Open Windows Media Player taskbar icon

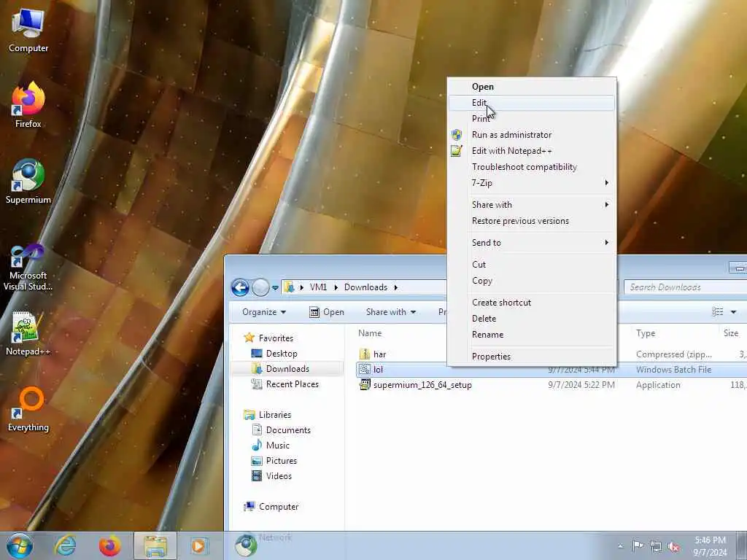point(198,545)
